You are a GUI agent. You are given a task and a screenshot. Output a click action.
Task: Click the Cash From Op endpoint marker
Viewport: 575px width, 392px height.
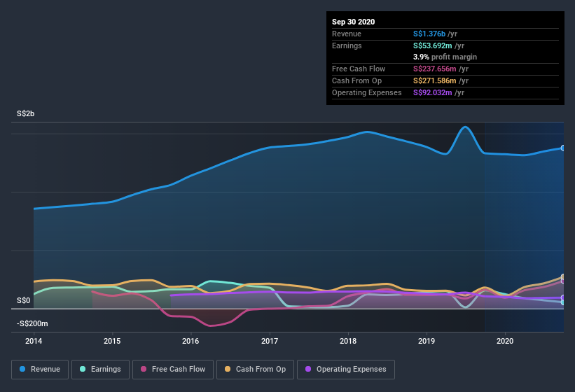click(563, 276)
